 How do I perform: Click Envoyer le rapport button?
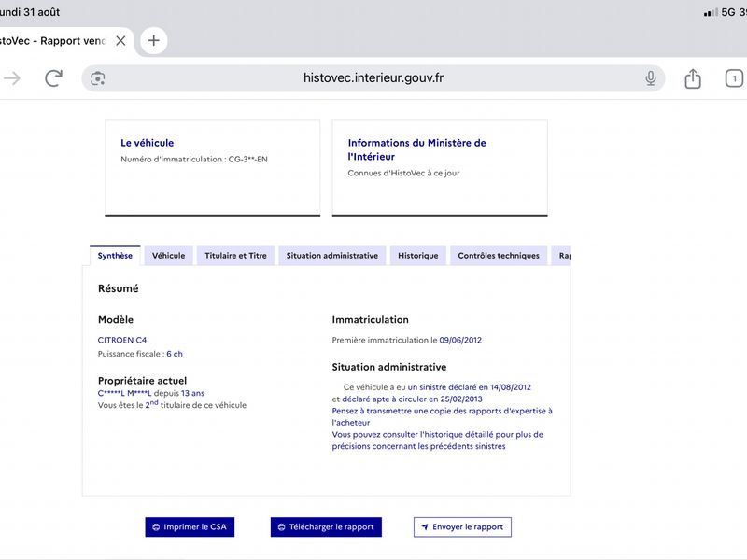[x=462, y=527]
